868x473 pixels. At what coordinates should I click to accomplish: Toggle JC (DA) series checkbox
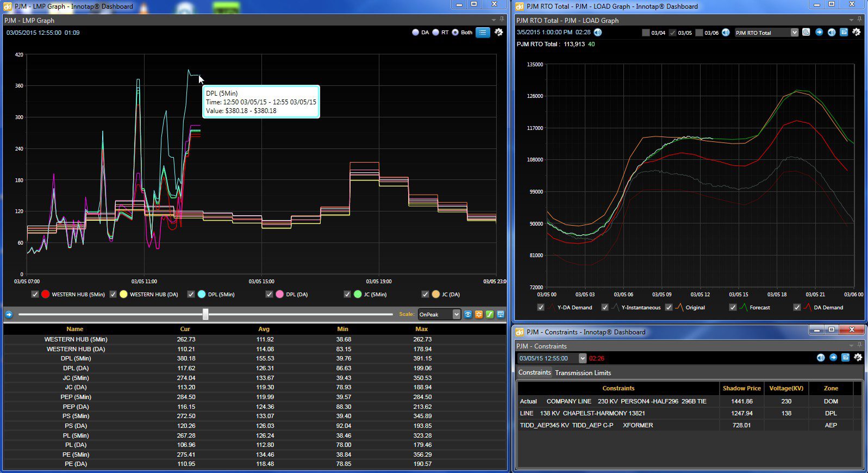tap(425, 294)
